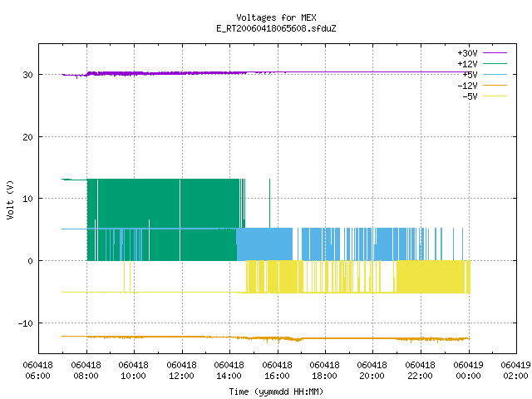Select the +12V legend label
The width and height of the screenshot is (532, 399).
pyautogui.click(x=467, y=64)
